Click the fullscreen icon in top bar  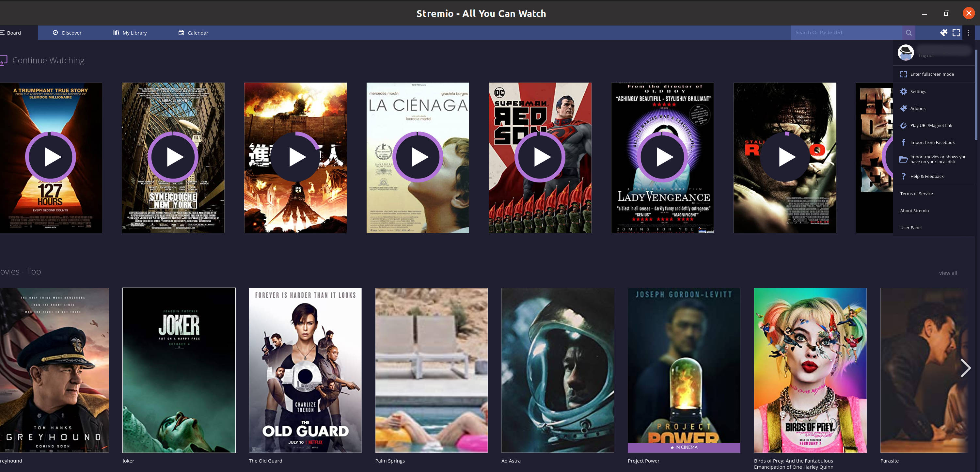click(x=956, y=33)
